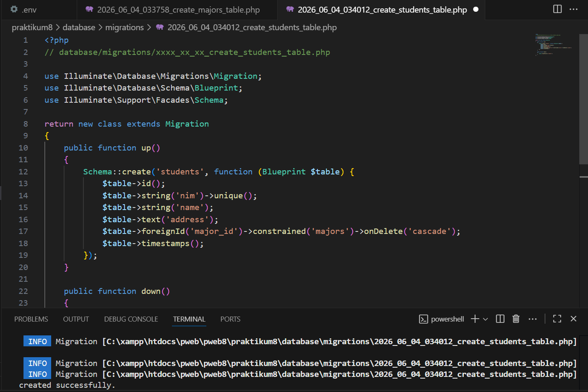
Task: Click the powershell terminal icon
Action: click(x=424, y=319)
